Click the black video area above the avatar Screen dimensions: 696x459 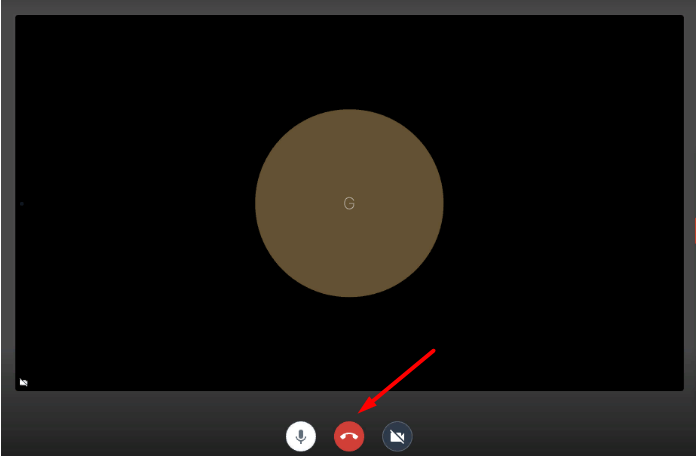point(349,60)
